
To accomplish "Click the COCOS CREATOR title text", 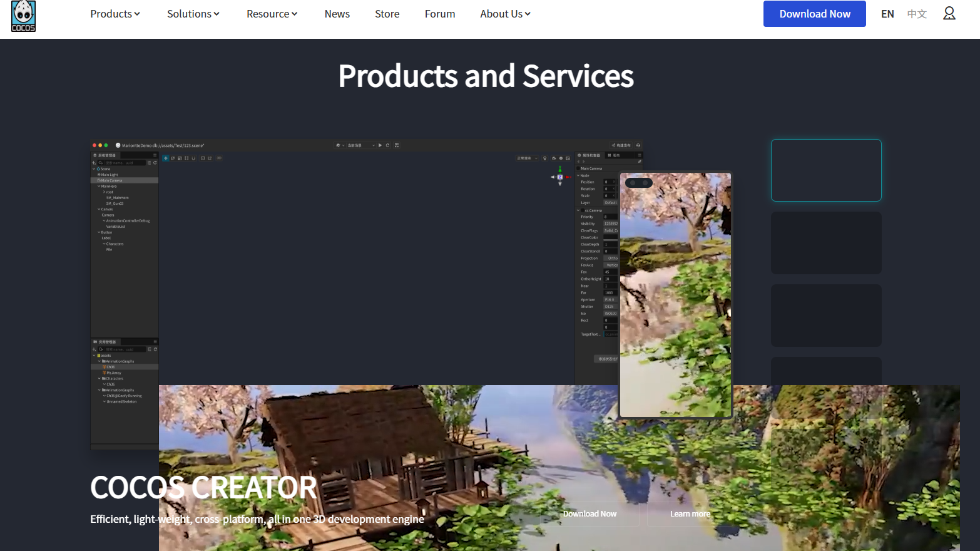I will pyautogui.click(x=204, y=488).
